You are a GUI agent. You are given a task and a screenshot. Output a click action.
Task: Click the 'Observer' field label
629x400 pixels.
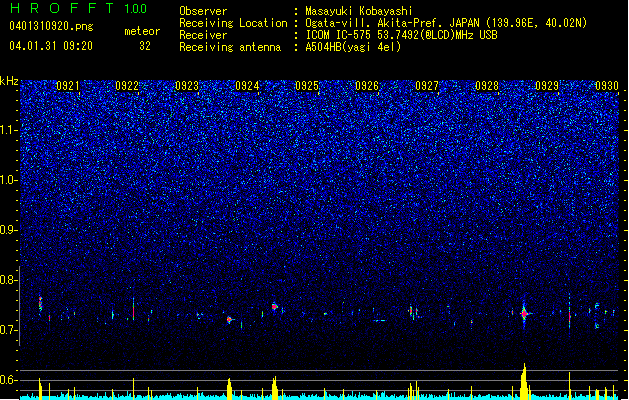(x=203, y=11)
